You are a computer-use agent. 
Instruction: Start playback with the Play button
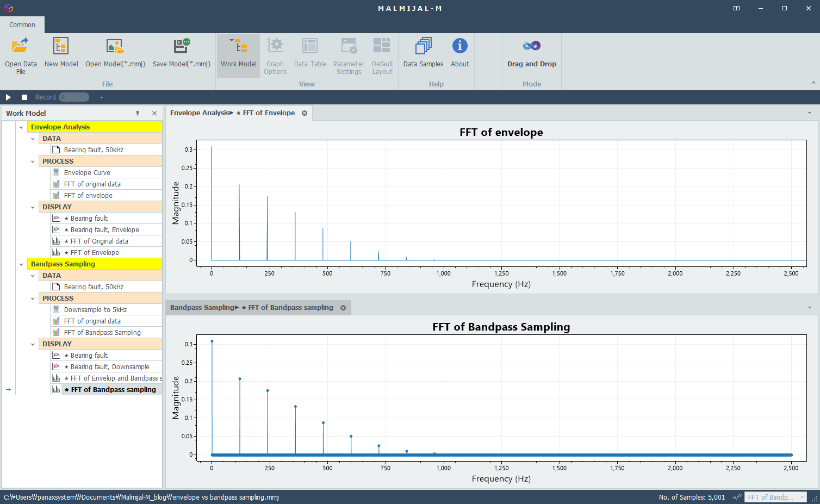coord(8,97)
